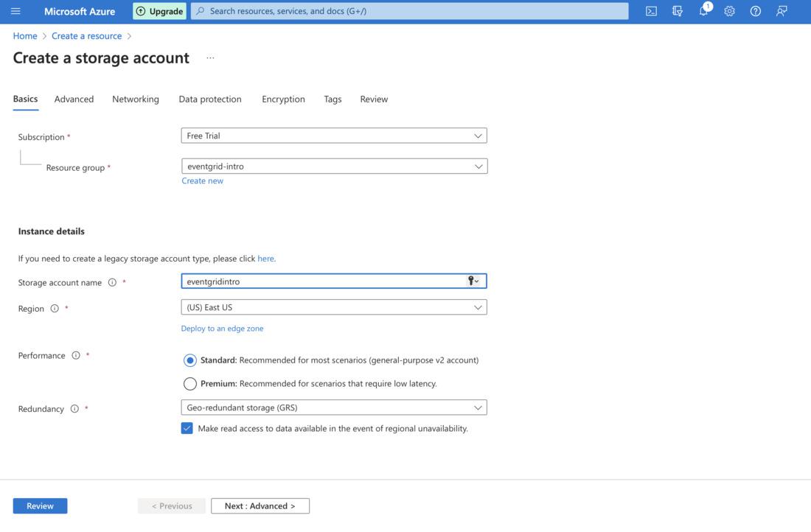
Task: Click the Create new resource group link
Action: coord(202,181)
